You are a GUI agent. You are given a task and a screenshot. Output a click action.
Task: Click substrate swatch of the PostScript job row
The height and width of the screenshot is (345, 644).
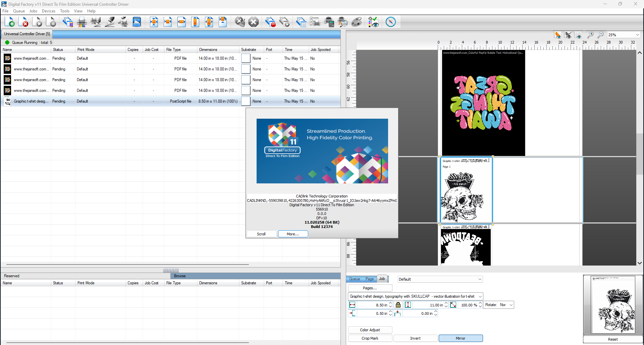pyautogui.click(x=246, y=101)
